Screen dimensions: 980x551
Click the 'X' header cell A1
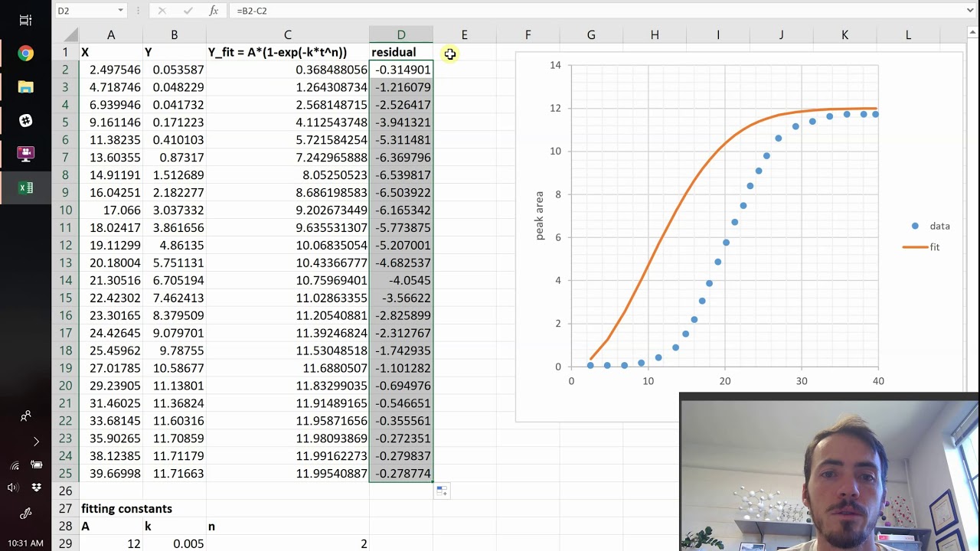pos(110,52)
